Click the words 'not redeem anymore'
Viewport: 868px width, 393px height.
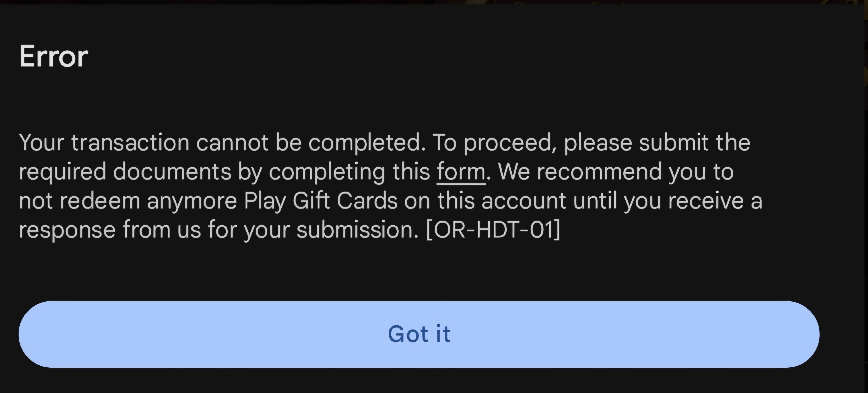click(128, 201)
